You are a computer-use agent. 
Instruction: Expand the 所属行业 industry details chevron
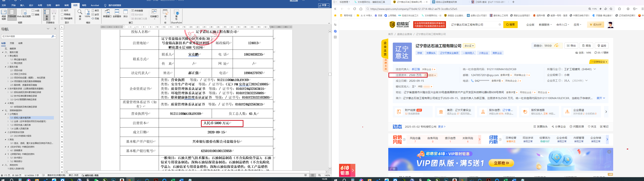pyautogui.click(x=594, y=69)
